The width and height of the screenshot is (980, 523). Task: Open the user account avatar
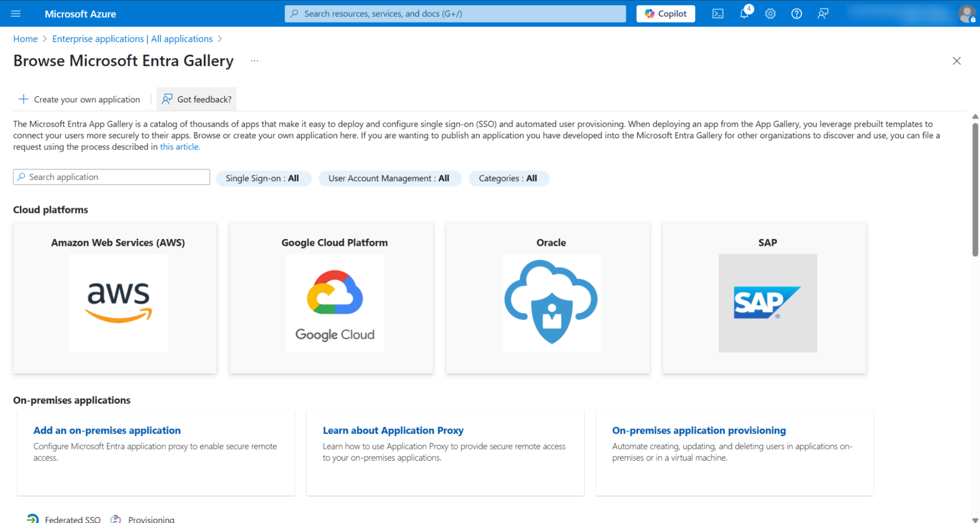click(967, 14)
